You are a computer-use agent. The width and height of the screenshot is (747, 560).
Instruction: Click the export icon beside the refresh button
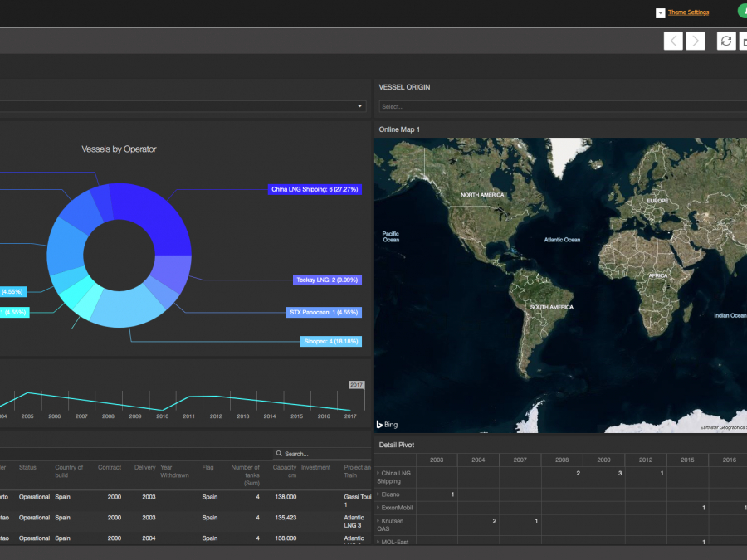743,40
